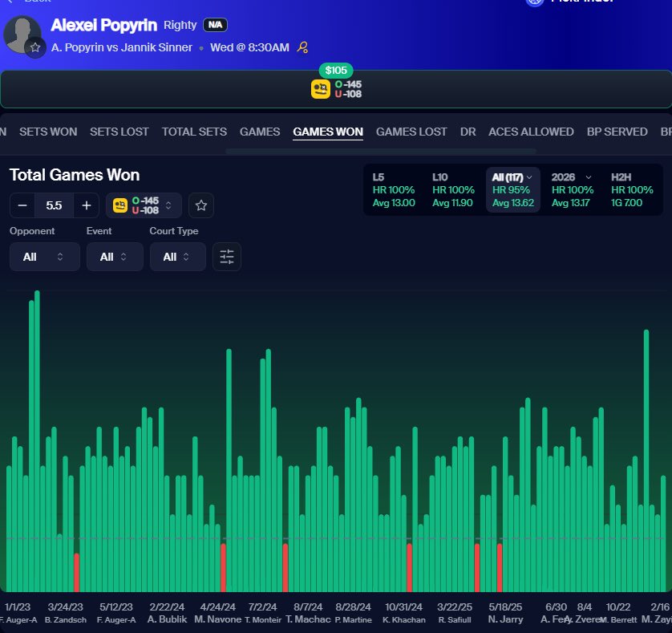Decrease the line with minus button
Viewport: 672px width, 633px height.
[x=22, y=205]
